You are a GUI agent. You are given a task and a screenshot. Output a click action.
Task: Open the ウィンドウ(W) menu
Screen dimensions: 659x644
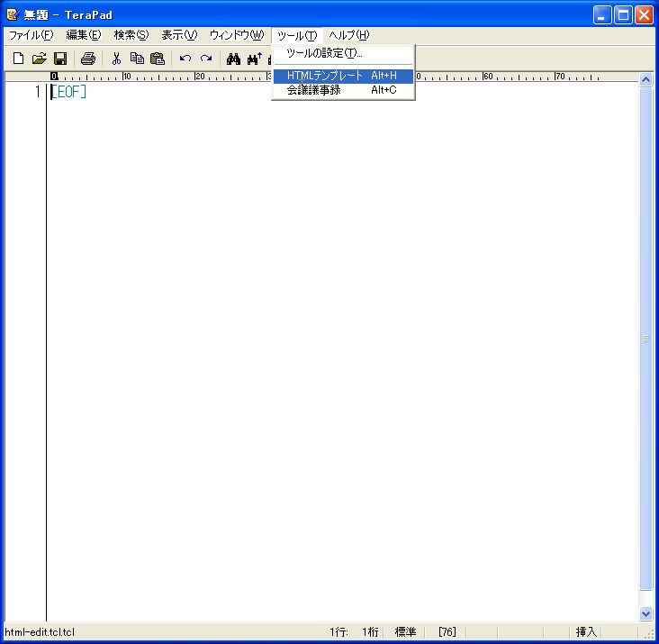(237, 35)
